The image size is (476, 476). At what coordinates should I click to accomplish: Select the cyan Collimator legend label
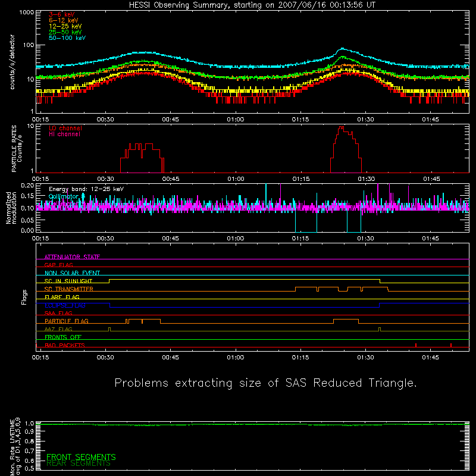tap(67, 196)
